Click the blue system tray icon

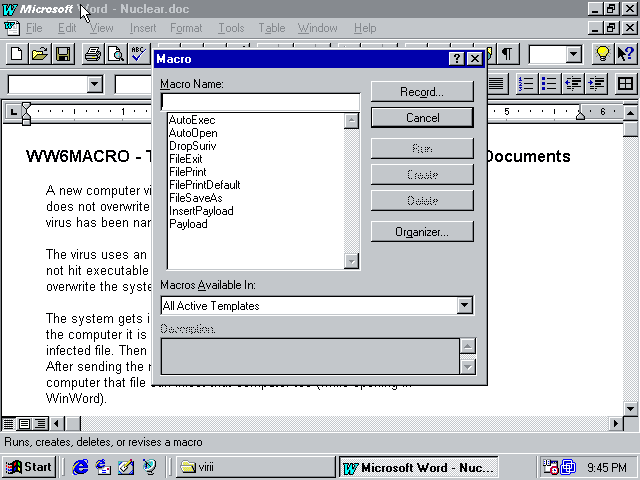pyautogui.click(x=568, y=467)
